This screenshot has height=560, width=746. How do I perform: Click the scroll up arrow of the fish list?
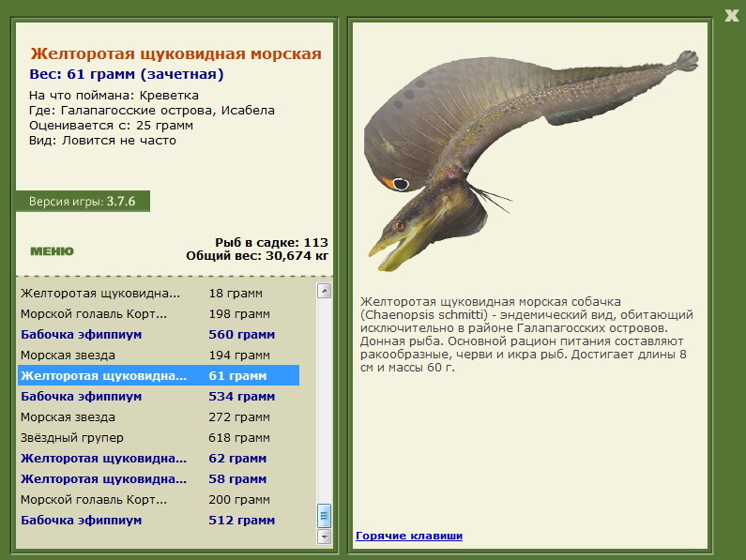tap(324, 291)
